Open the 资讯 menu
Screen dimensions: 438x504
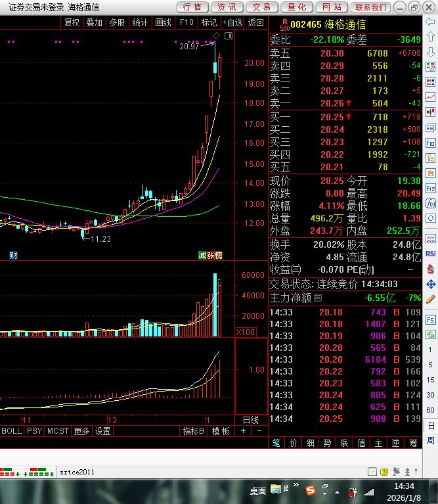pos(227,7)
